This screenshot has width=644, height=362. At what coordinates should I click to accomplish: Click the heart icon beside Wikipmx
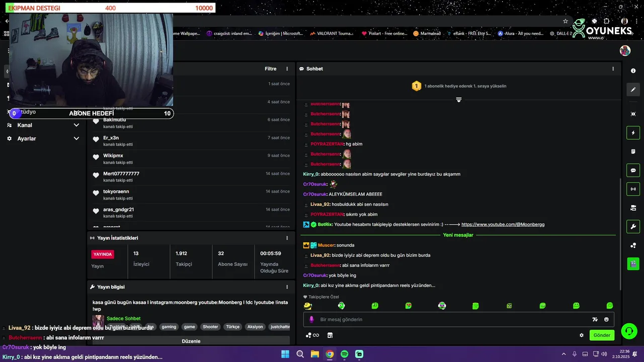(96, 157)
